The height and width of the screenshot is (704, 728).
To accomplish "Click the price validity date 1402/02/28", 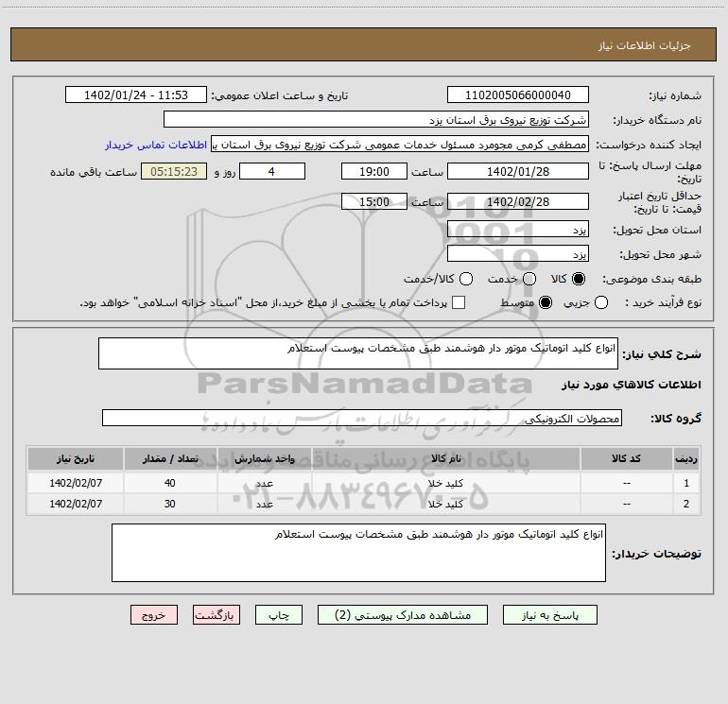I will click(x=518, y=201).
